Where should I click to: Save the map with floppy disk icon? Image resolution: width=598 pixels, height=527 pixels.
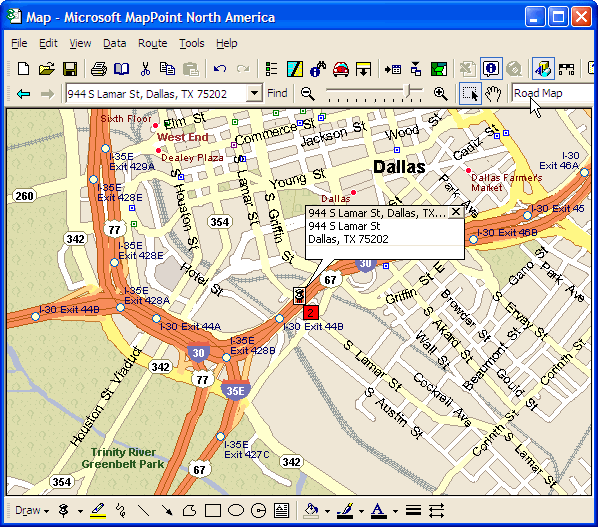point(70,69)
